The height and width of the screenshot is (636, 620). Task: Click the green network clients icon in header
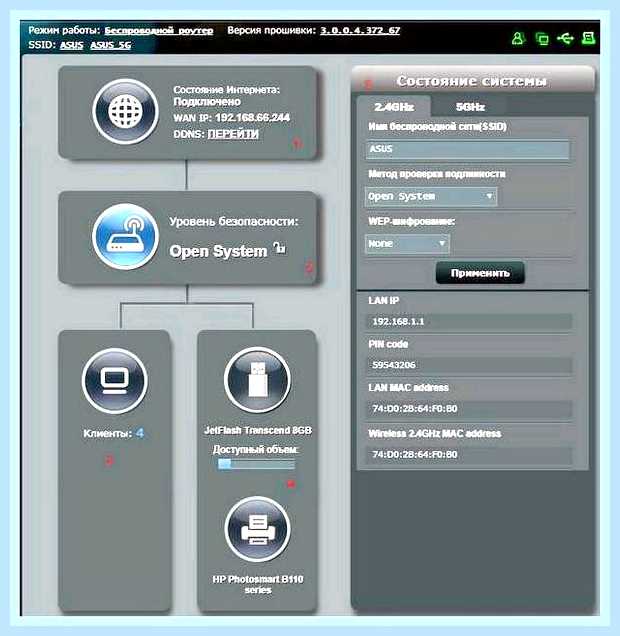coord(542,39)
